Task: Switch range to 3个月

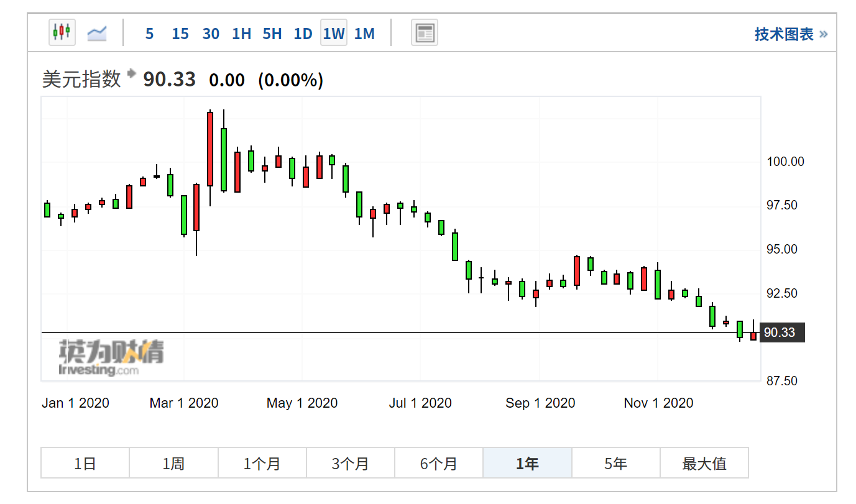Action: click(351, 463)
